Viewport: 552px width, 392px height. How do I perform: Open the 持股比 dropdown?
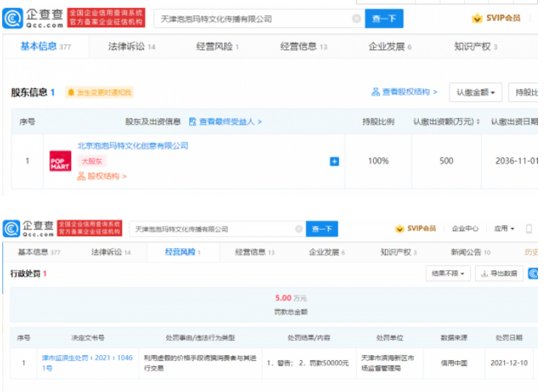(523, 92)
